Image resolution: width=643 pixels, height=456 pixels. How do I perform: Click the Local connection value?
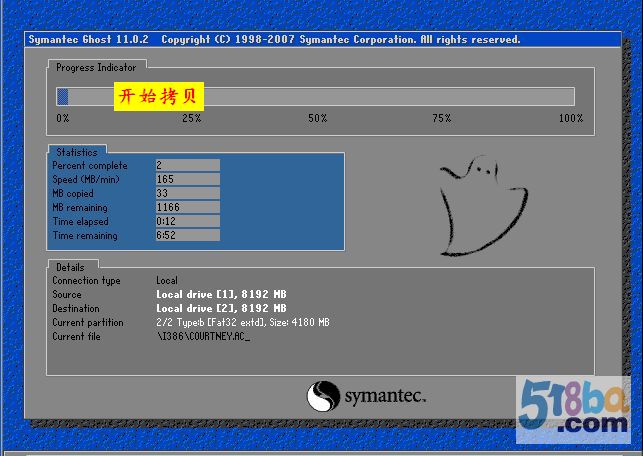[x=167, y=280]
